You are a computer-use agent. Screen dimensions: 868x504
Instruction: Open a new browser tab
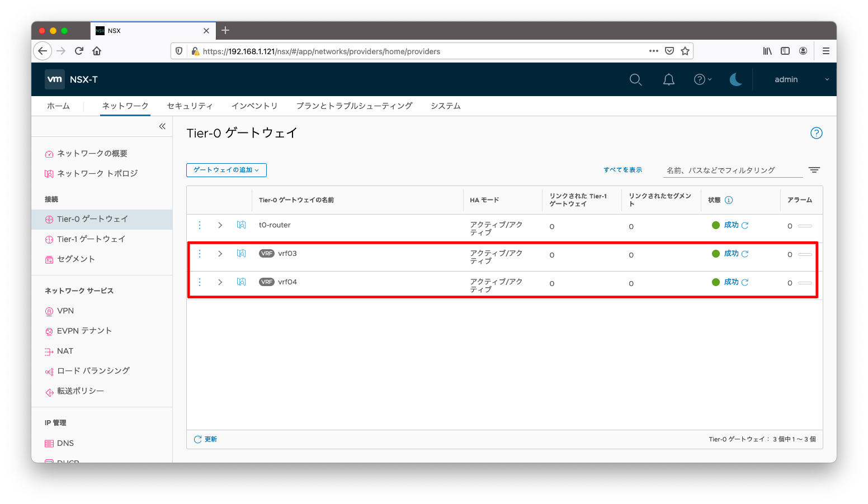coord(225,30)
